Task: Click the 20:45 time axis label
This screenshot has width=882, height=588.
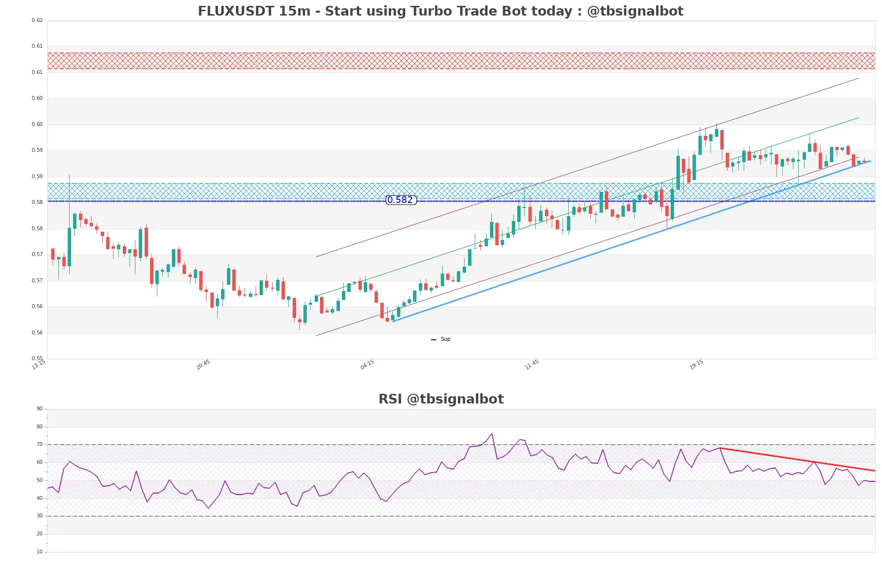Action: tap(203, 365)
